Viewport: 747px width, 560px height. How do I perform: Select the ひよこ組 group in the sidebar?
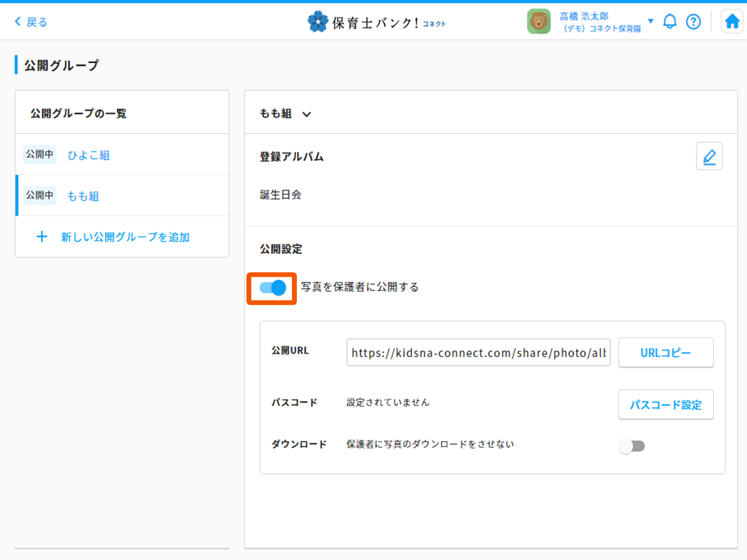pos(89,154)
